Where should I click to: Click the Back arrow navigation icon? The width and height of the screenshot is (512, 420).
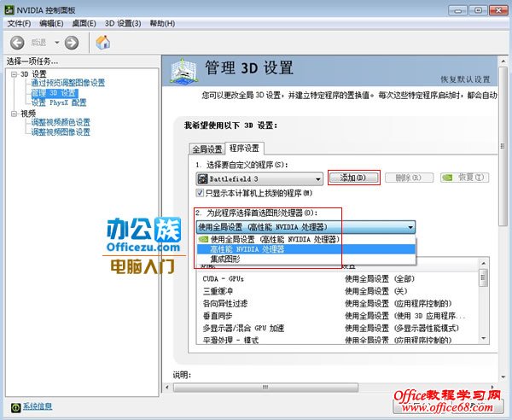(17, 43)
